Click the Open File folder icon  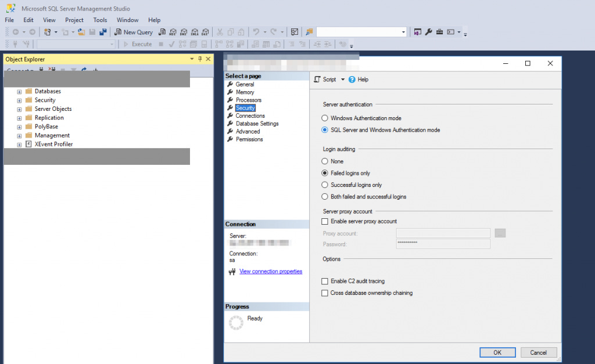(x=81, y=33)
